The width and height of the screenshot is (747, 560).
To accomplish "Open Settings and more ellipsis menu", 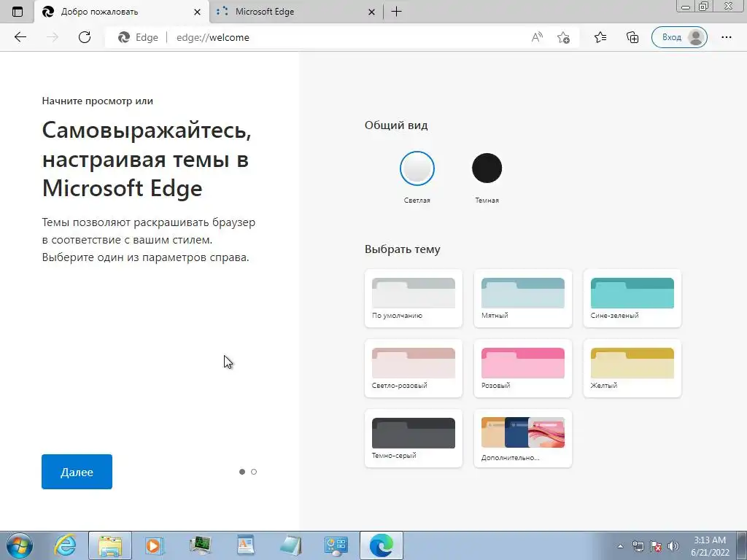I will (726, 37).
